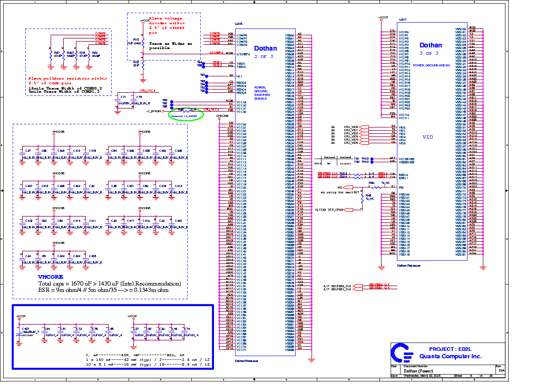Click the Quanta Computer logo in title block
The width and height of the screenshot is (555, 392).
(x=402, y=353)
